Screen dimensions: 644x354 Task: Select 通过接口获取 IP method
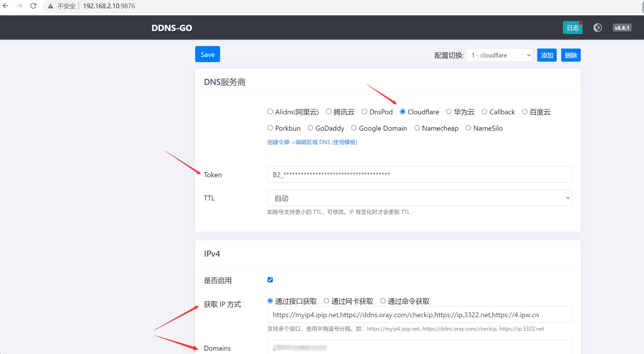(x=270, y=301)
